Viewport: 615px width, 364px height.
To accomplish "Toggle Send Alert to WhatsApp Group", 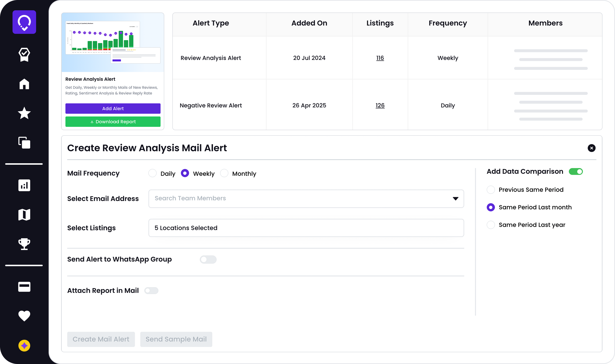I will [208, 259].
